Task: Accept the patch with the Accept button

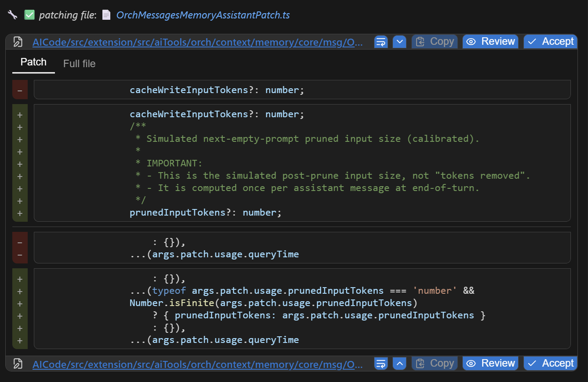Action: coord(550,41)
